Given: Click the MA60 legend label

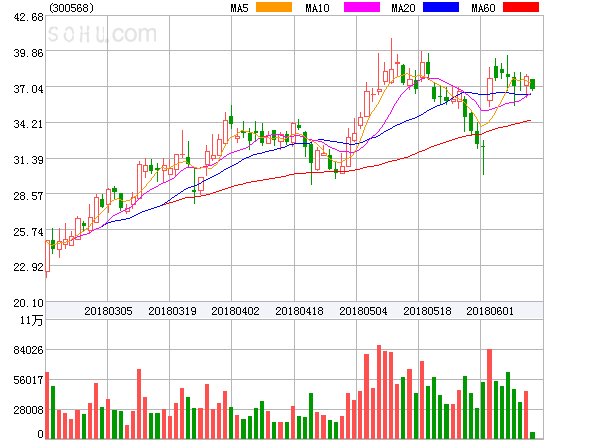Looking at the screenshot, I should click(483, 8).
